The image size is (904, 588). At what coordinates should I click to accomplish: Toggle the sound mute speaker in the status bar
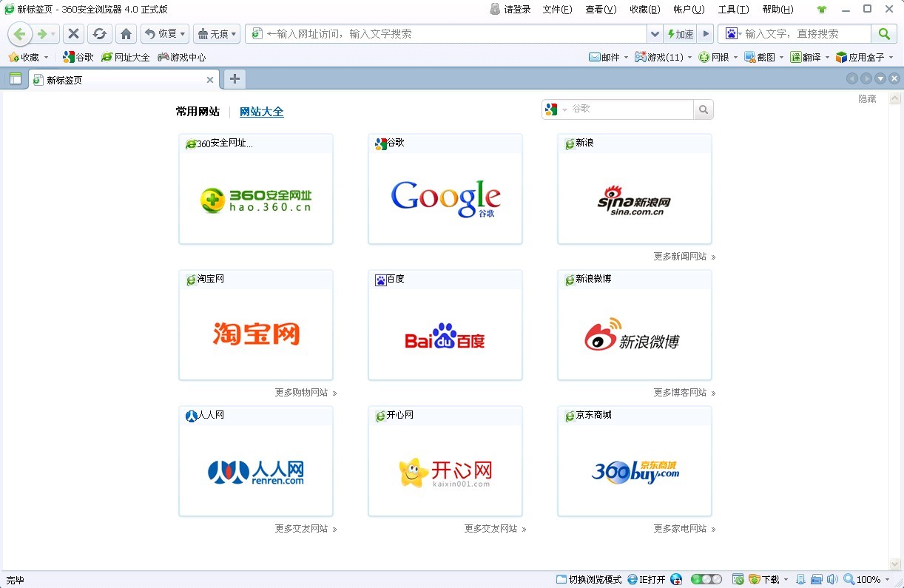(x=832, y=579)
